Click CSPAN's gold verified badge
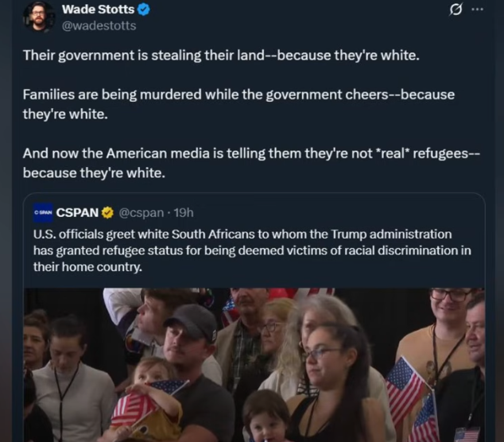 pos(108,212)
